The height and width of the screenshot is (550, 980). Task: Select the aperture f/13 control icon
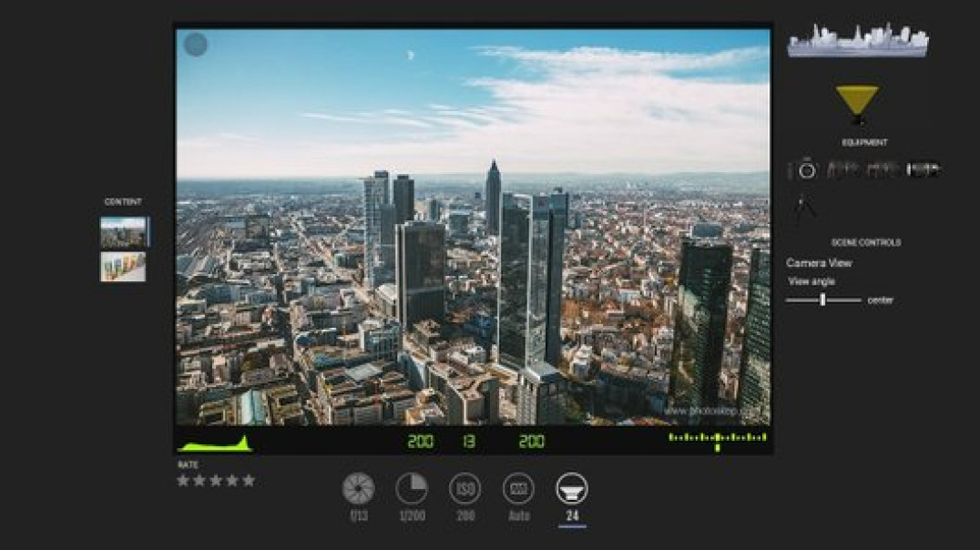click(x=358, y=488)
